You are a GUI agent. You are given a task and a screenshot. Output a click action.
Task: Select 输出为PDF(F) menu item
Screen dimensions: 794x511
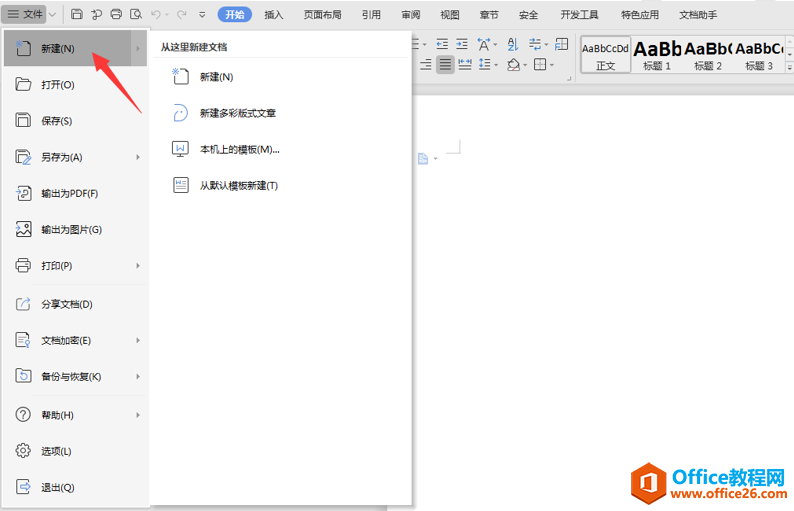pyautogui.click(x=75, y=193)
